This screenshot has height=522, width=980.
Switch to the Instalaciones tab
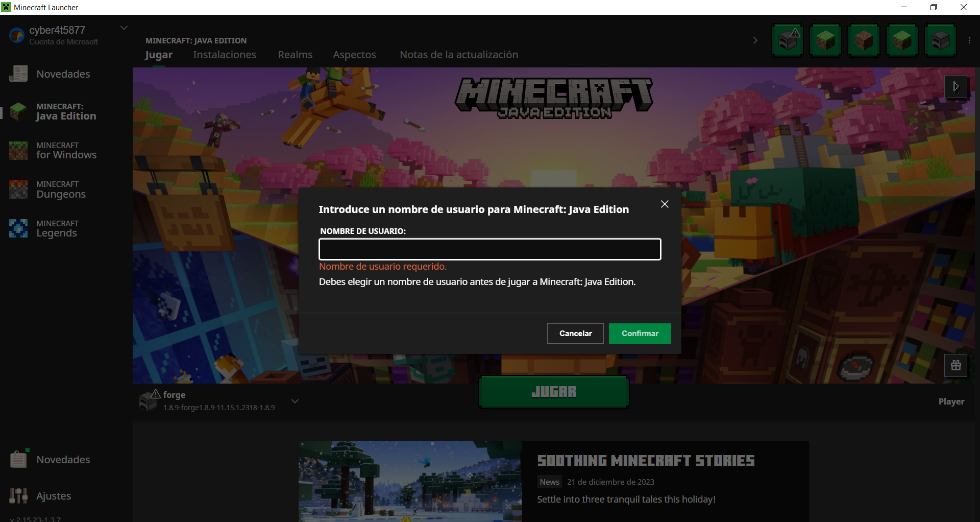coord(225,55)
